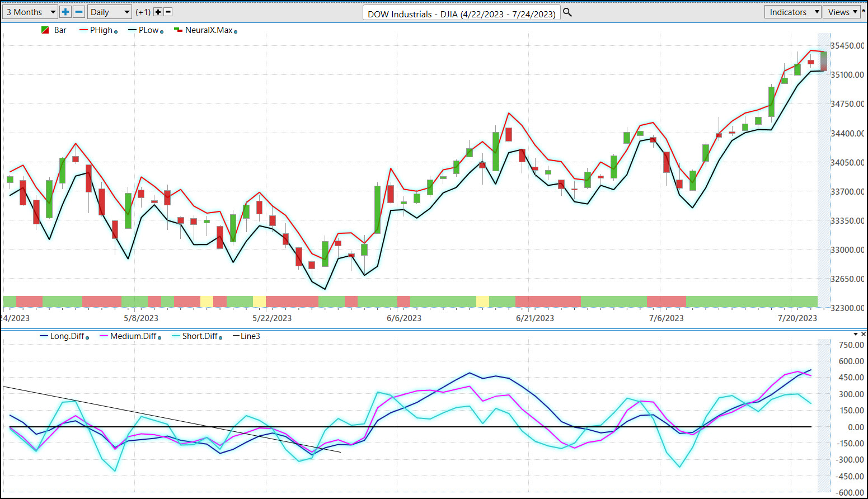Select the NeuralX.Max legend label
Image resolution: width=868 pixels, height=499 pixels.
click(x=209, y=30)
